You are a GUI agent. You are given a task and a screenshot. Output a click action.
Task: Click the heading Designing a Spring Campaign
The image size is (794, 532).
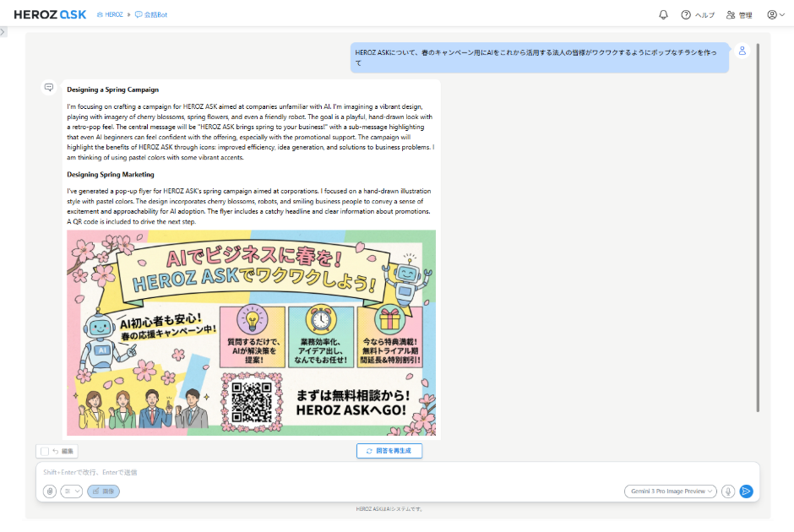pyautogui.click(x=113, y=90)
